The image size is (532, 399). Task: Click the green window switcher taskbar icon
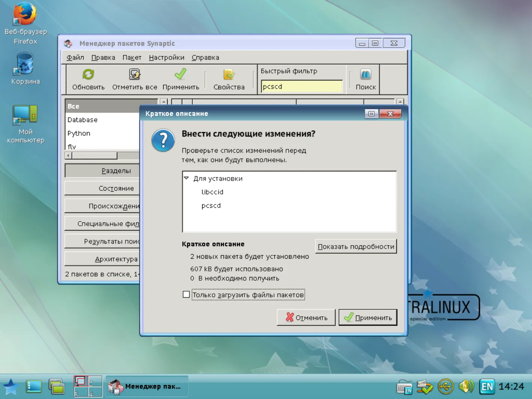click(x=57, y=387)
